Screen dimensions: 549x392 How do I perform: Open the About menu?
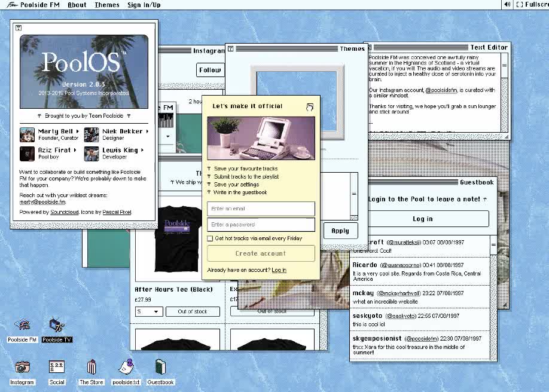click(x=77, y=5)
